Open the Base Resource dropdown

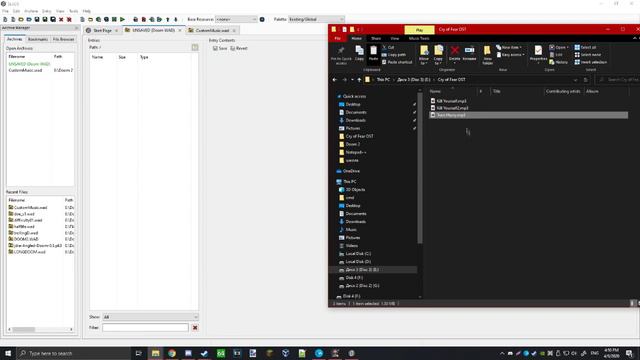tap(236, 19)
